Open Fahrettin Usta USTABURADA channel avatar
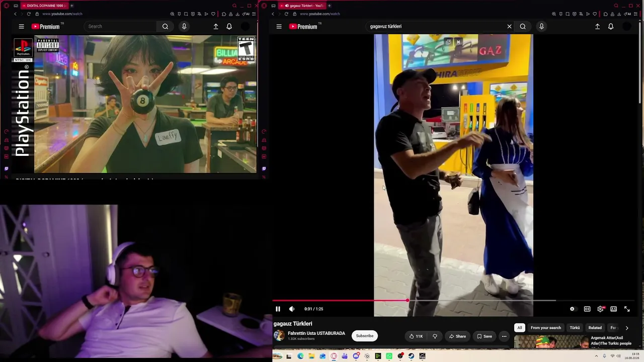644x362 pixels. [x=279, y=335]
